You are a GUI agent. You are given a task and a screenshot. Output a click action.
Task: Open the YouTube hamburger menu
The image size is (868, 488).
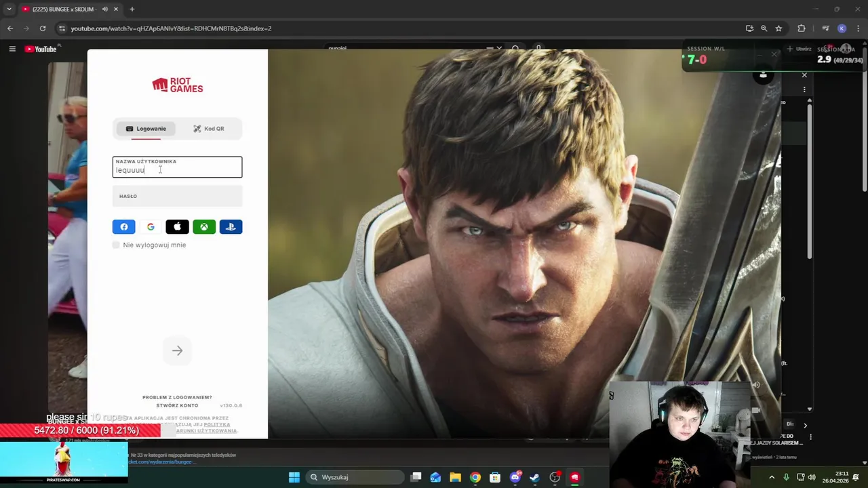(x=12, y=49)
